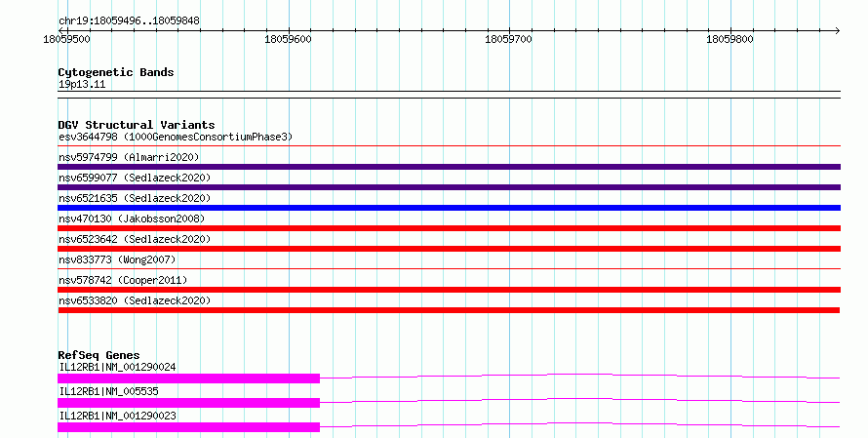Click ruler position label 18059600
The height and width of the screenshot is (438, 868).
click(x=288, y=39)
